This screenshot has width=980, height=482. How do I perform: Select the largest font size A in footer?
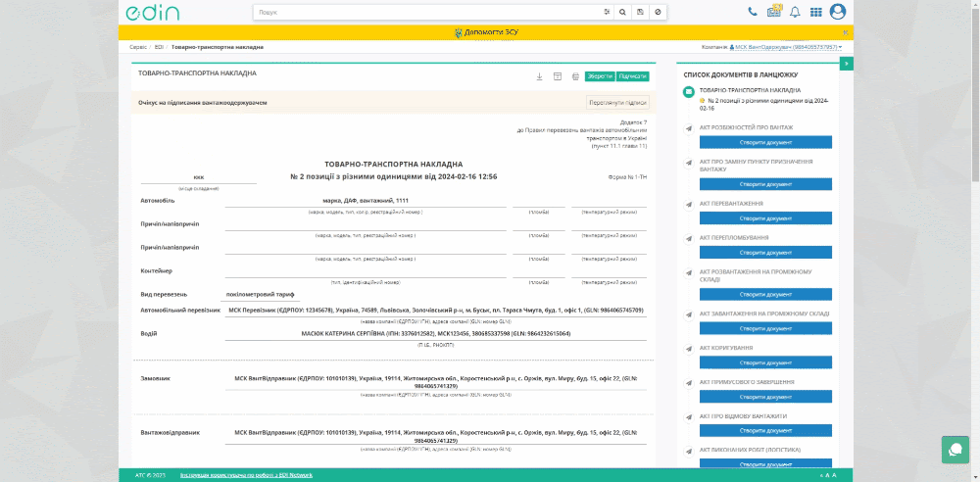click(834, 475)
